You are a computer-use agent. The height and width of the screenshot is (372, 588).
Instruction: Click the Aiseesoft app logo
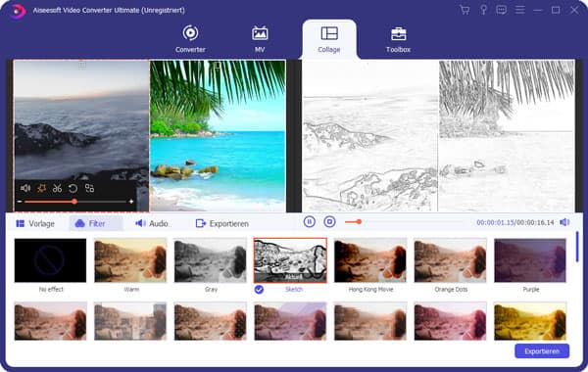point(17,11)
